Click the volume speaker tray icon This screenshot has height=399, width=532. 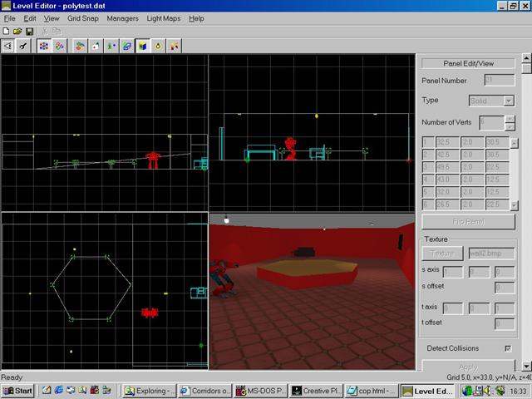[x=488, y=391]
